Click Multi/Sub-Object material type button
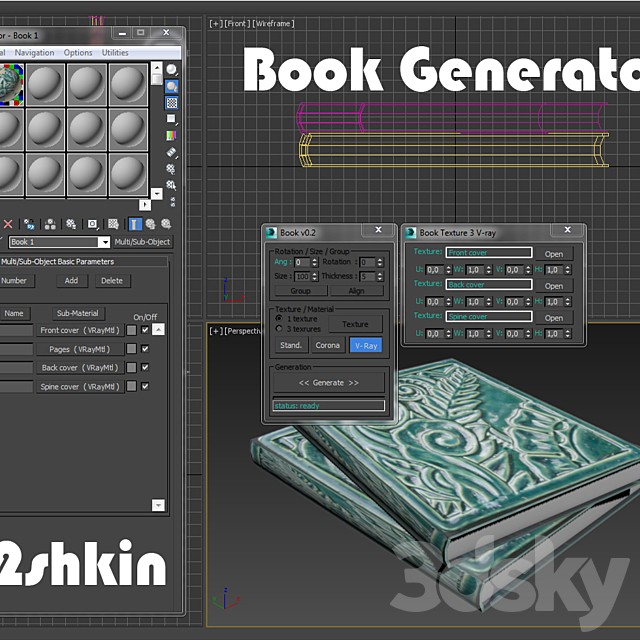This screenshot has width=640, height=640. pyautogui.click(x=142, y=242)
